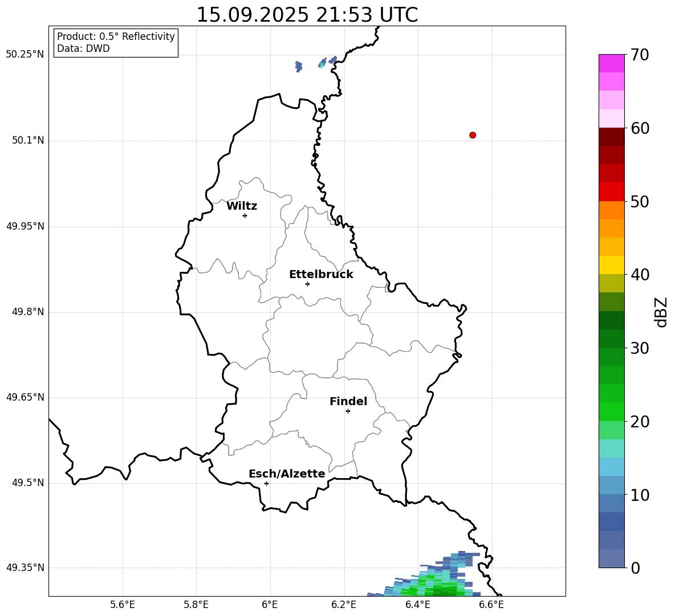675x616 pixels.
Task: Click the leftmost blue echo blob at top
Action: tap(299, 66)
